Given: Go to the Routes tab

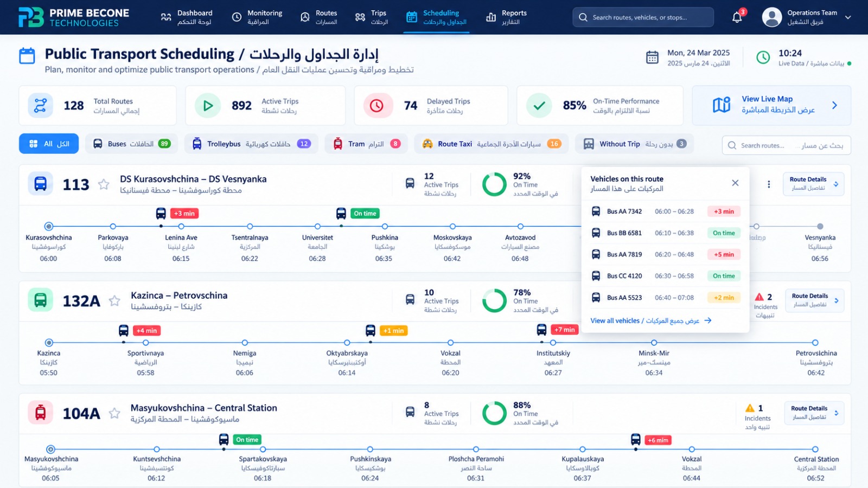Looking at the screenshot, I should click(x=319, y=17).
